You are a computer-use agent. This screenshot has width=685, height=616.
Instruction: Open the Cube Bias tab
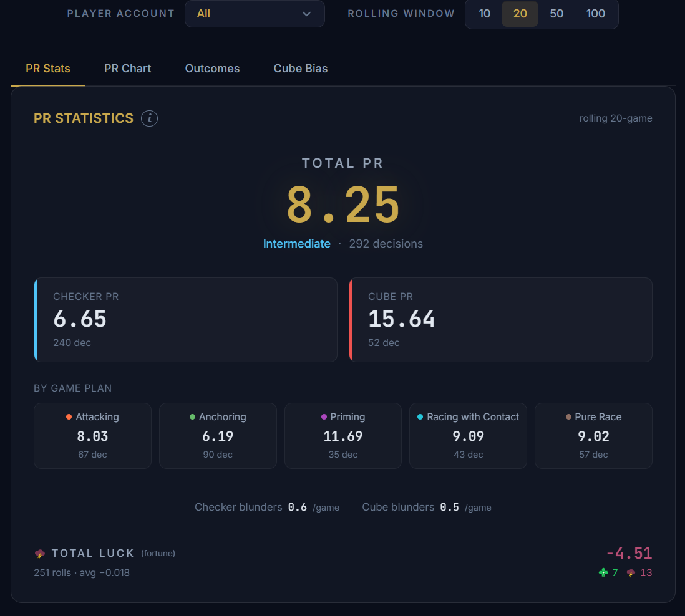(301, 69)
